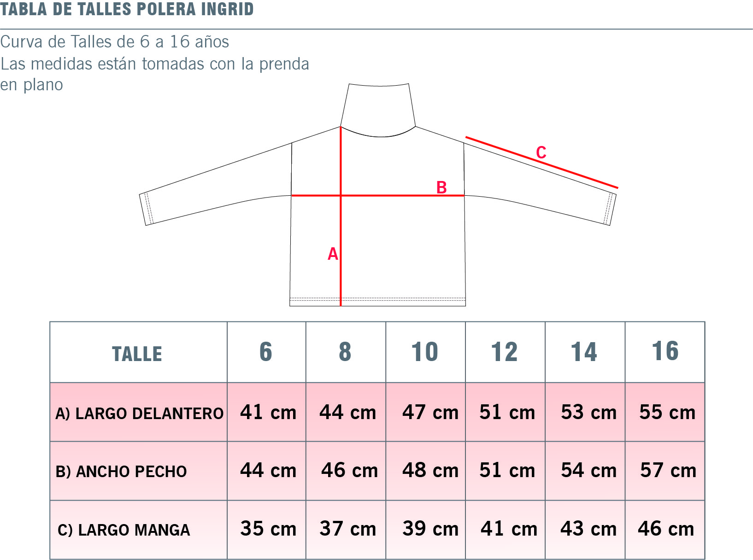This screenshot has width=753, height=560.
Task: Click the 57 cm cell for size 16
Action: click(x=668, y=470)
